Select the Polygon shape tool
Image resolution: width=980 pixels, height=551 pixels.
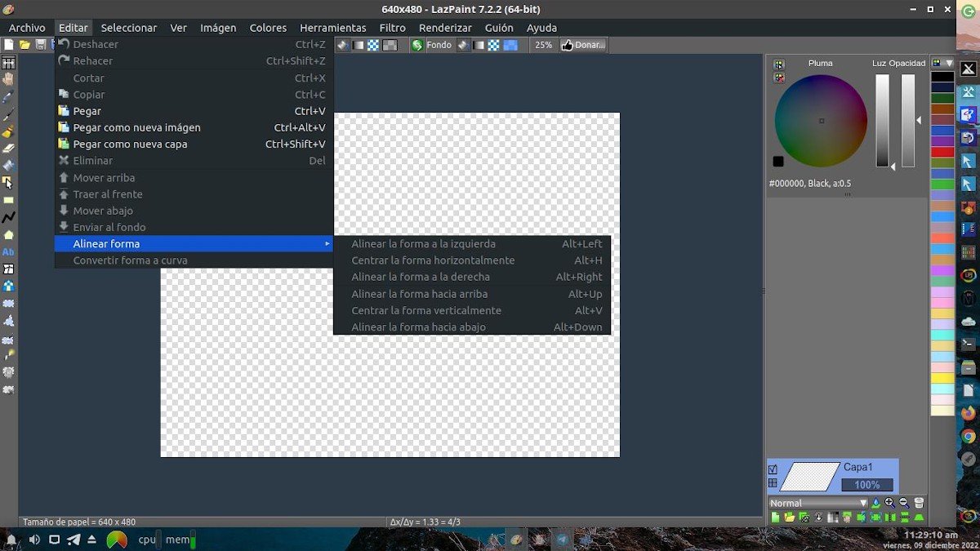tap(8, 234)
